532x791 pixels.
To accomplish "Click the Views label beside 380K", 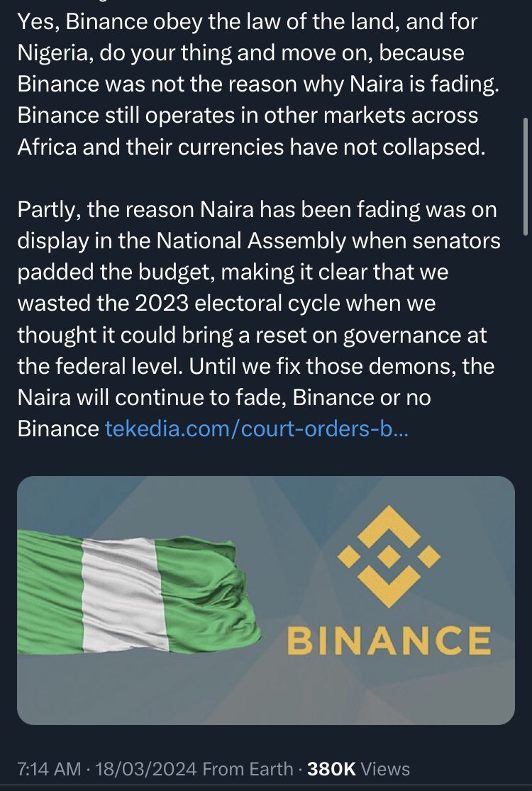I will 385,769.
